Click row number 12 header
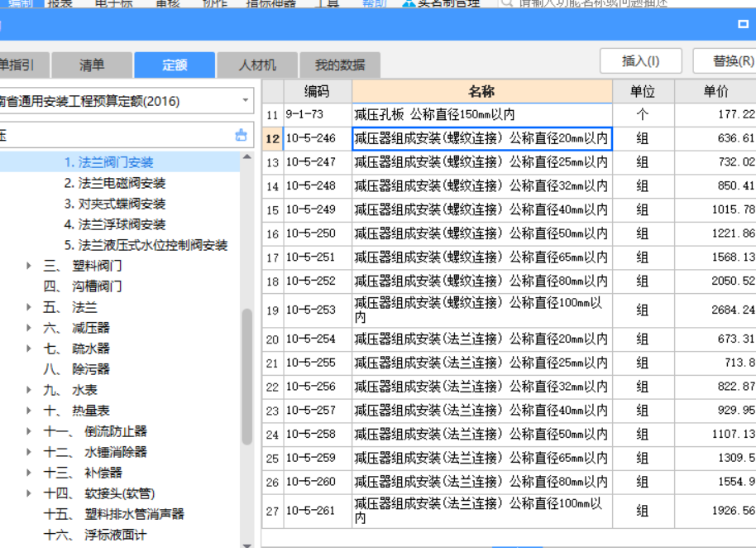Viewport: 756px width, 548px height. click(x=273, y=139)
